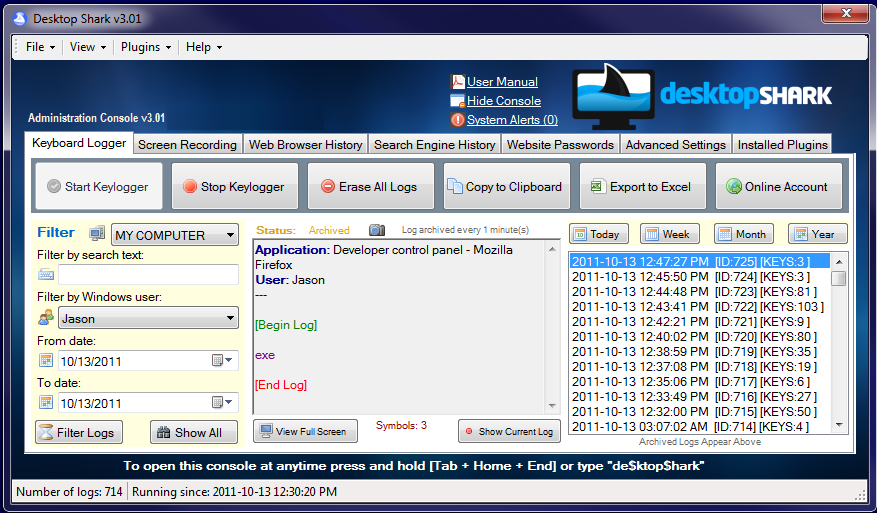Switch to the Screen Recording tab
The image size is (877, 513).
point(187,144)
